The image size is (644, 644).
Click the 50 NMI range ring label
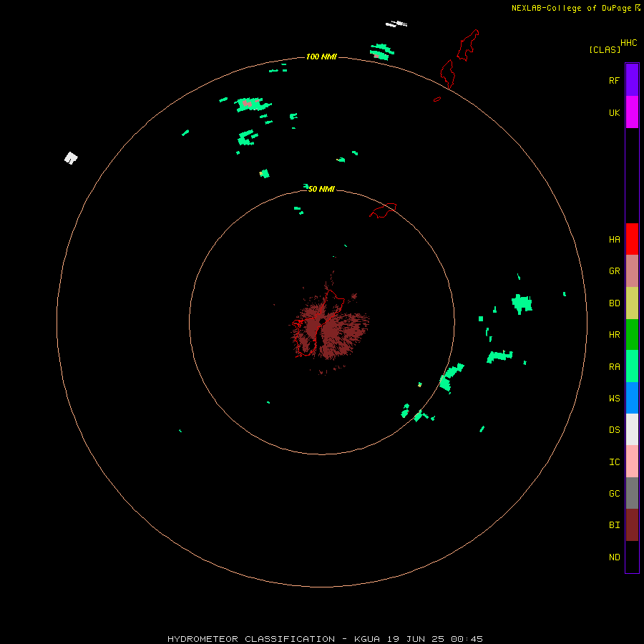tap(321, 189)
